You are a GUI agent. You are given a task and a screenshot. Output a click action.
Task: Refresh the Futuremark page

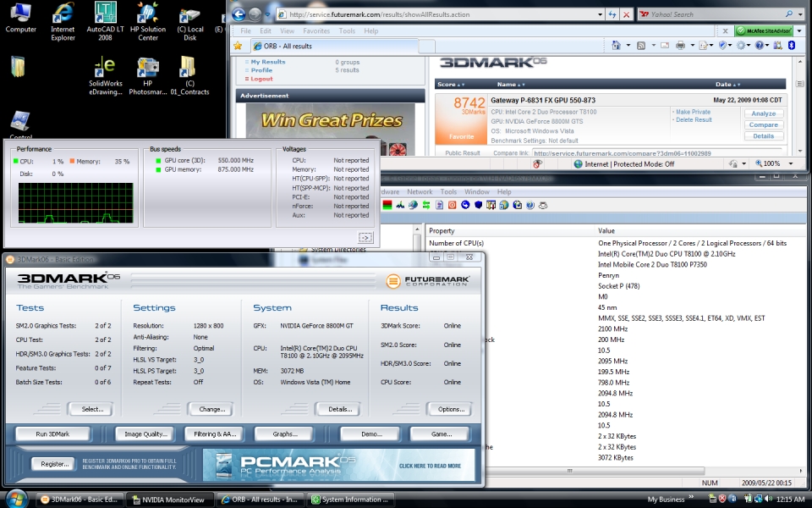(612, 14)
